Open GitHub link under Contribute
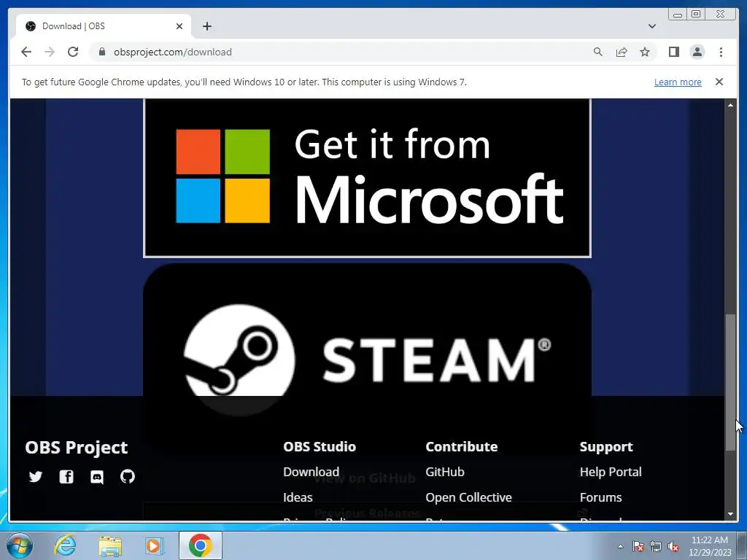747x560 pixels. (445, 472)
